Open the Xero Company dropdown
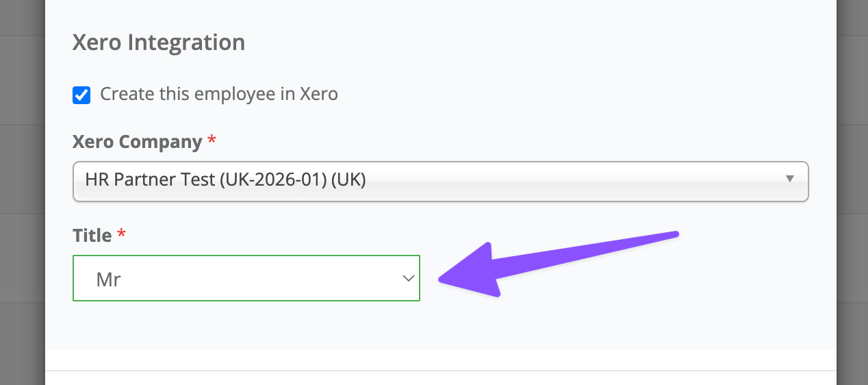The image size is (868, 385). [440, 181]
